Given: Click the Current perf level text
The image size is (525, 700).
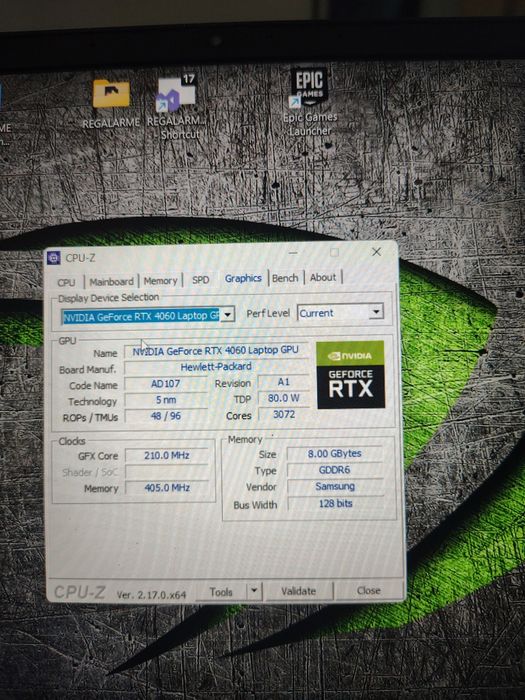Looking at the screenshot, I should coord(317,313).
